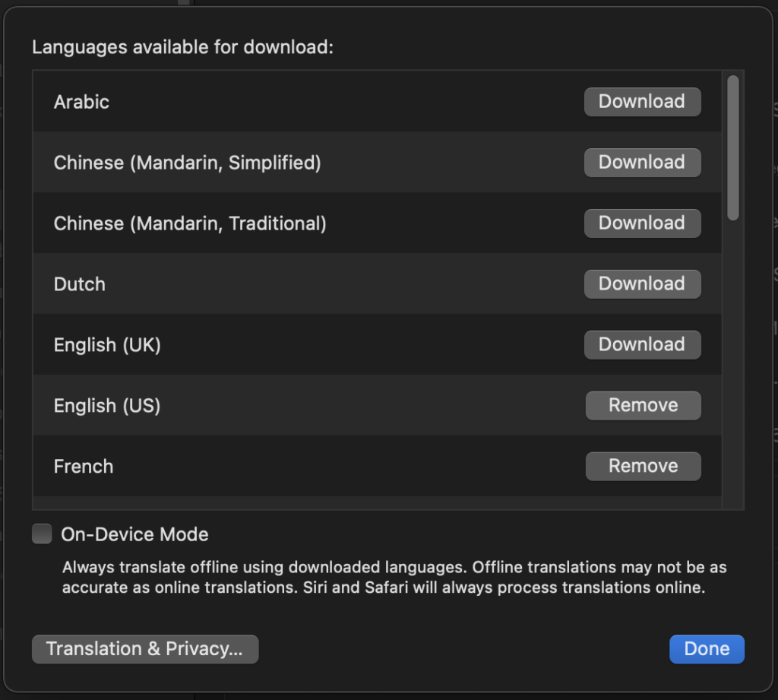
Task: Download the Dutch language pack
Action: [x=642, y=283]
